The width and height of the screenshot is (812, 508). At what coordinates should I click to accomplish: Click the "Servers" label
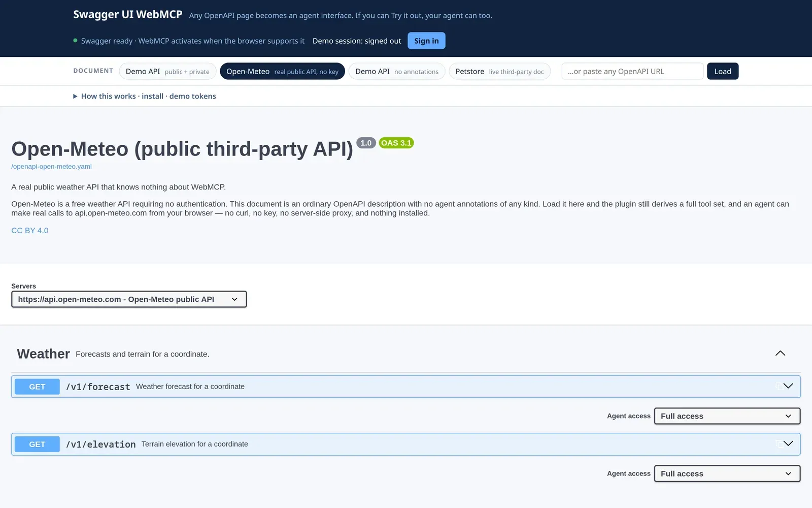coord(24,286)
